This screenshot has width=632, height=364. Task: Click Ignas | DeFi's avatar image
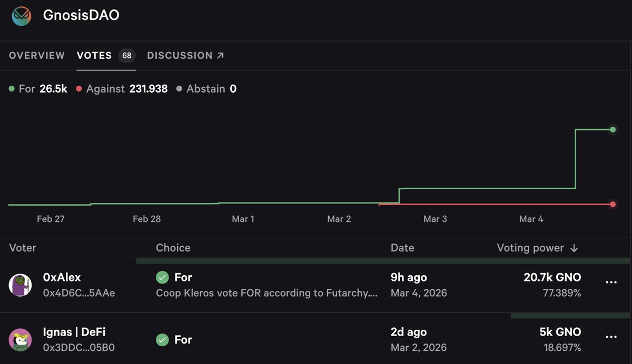coord(20,339)
